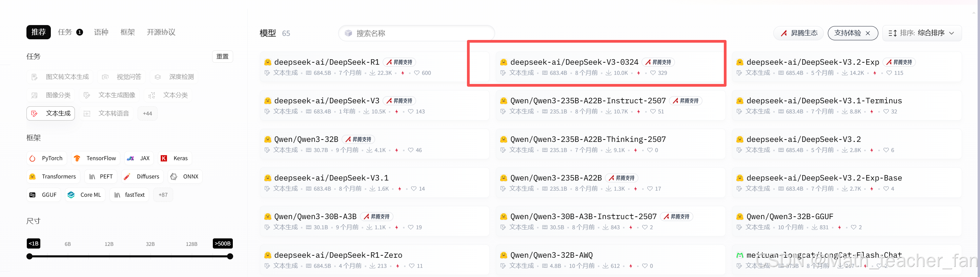Select the fastText framework icon
Viewport: 980px width, 277px height.
[118, 195]
